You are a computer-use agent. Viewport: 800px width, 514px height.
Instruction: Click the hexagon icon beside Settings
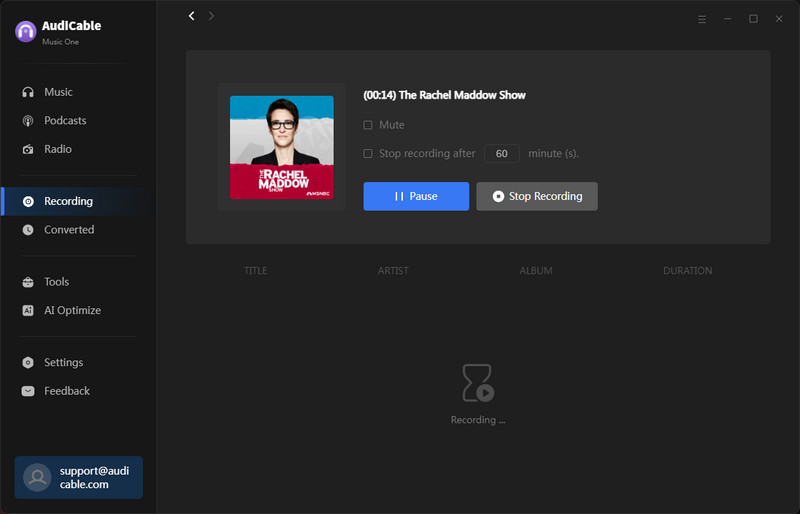[x=28, y=362]
